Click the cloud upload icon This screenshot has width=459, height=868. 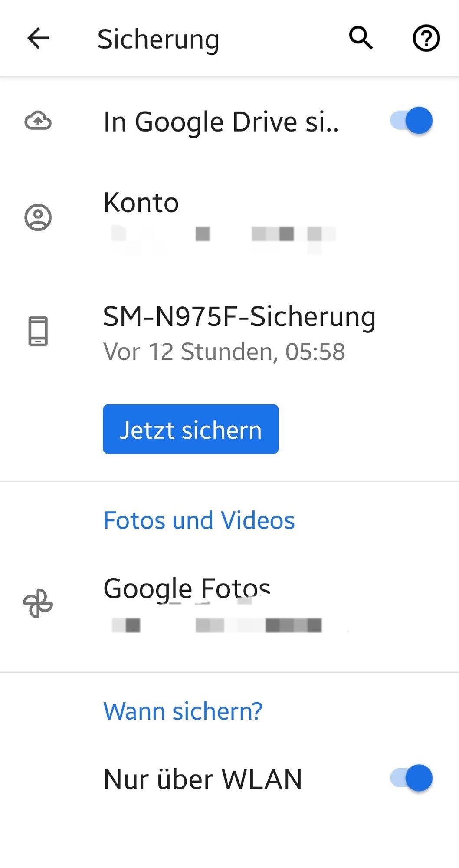click(x=38, y=121)
